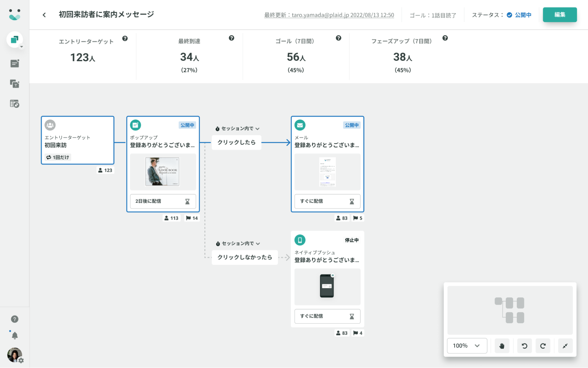Open the message list sidebar item
This screenshot has height=368, width=588.
tap(15, 63)
